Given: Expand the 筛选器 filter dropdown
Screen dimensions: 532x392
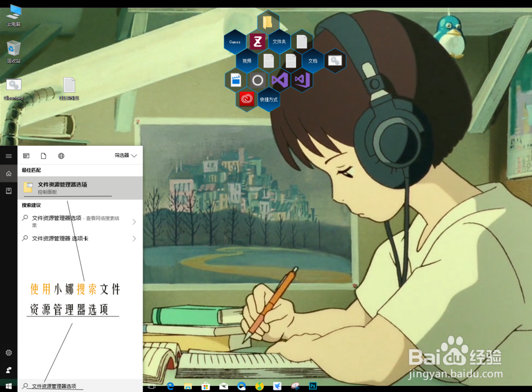Looking at the screenshot, I should 126,156.
